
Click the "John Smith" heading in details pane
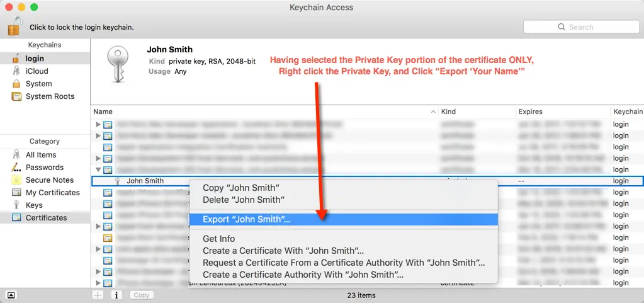point(169,49)
